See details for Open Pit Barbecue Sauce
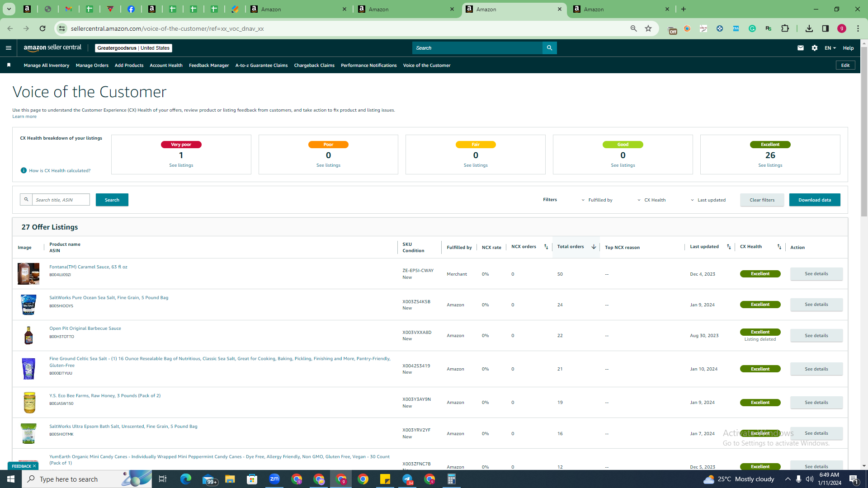 tap(816, 335)
